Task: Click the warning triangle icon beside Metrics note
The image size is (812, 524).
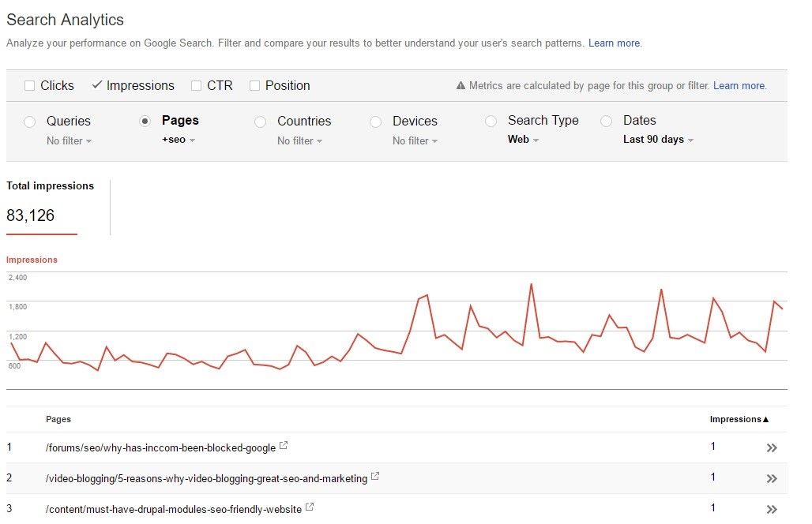Action: [x=461, y=86]
